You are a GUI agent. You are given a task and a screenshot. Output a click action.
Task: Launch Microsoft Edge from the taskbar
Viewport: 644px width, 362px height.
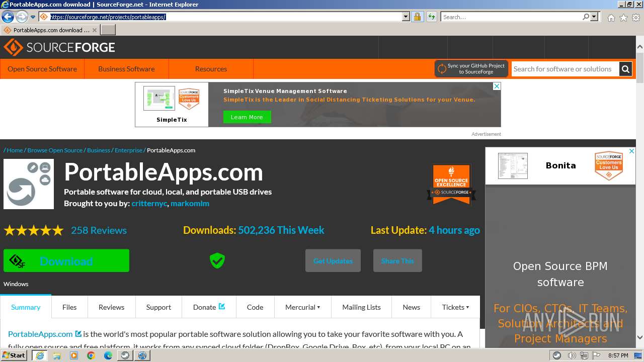coord(108,355)
